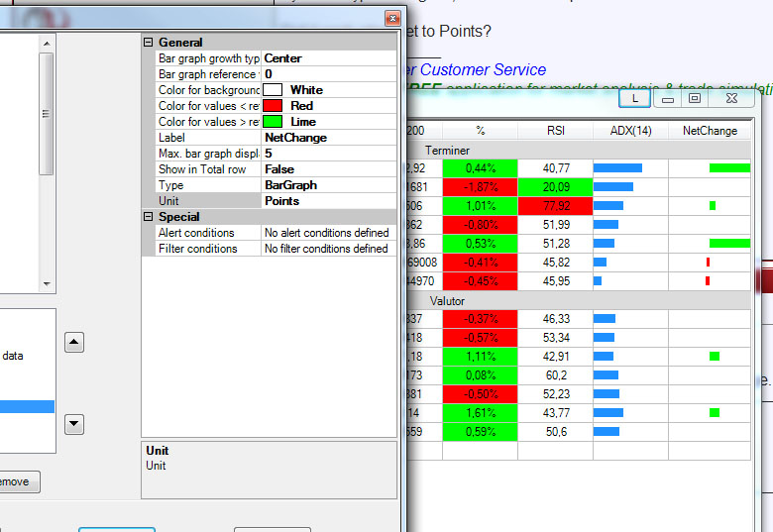The image size is (773, 532).
Task: Click the Bar graph reference value 0
Action: (328, 74)
